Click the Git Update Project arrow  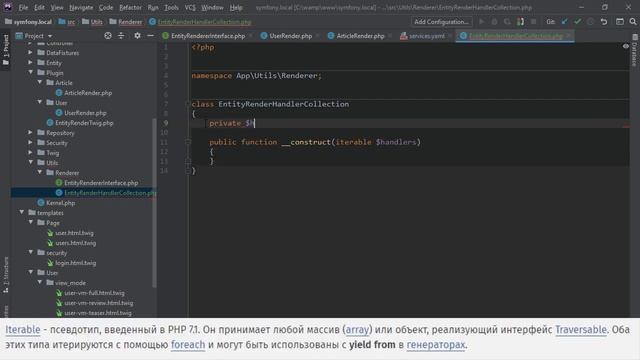[x=564, y=22]
